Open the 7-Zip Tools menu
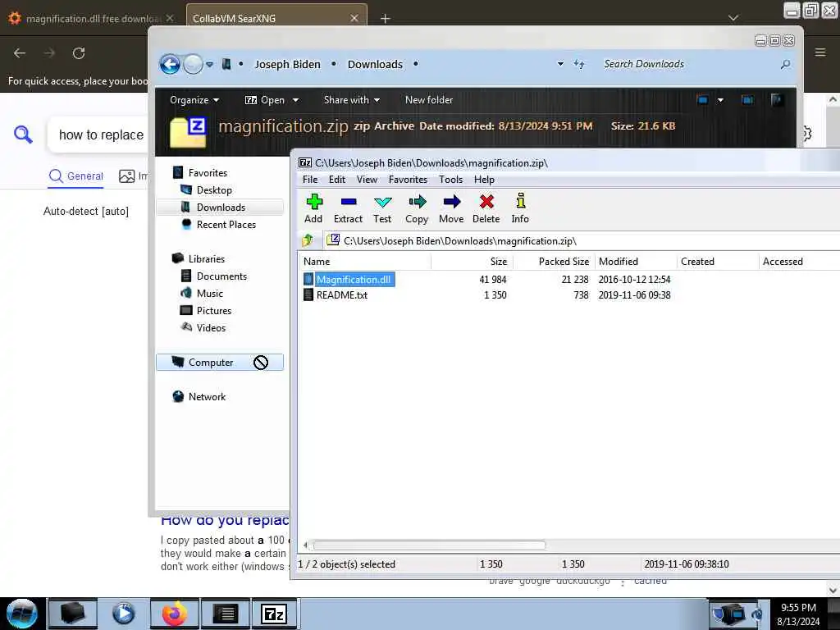The width and height of the screenshot is (840, 630). coord(450,180)
